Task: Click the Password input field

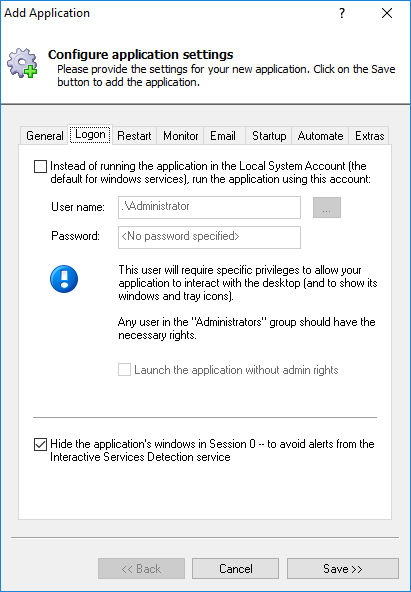Action: 209,237
